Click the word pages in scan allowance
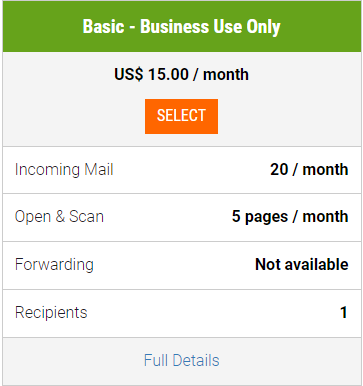The height and width of the screenshot is (386, 363). point(267,217)
